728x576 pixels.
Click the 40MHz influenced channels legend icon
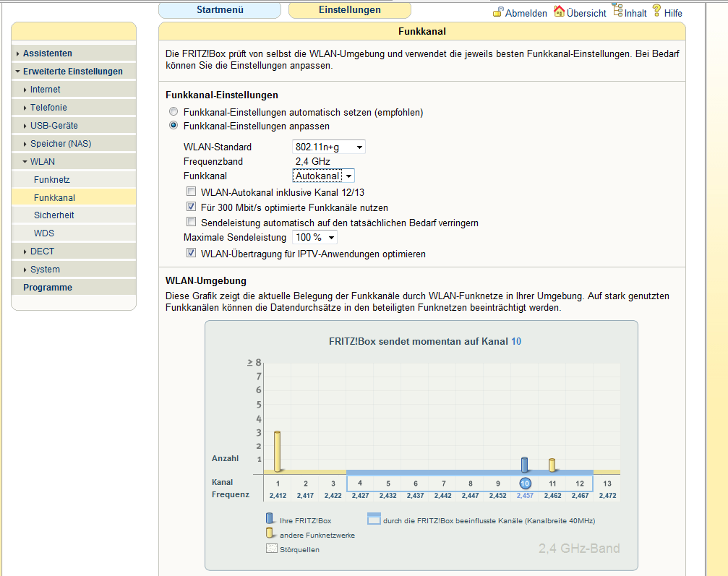(x=374, y=518)
